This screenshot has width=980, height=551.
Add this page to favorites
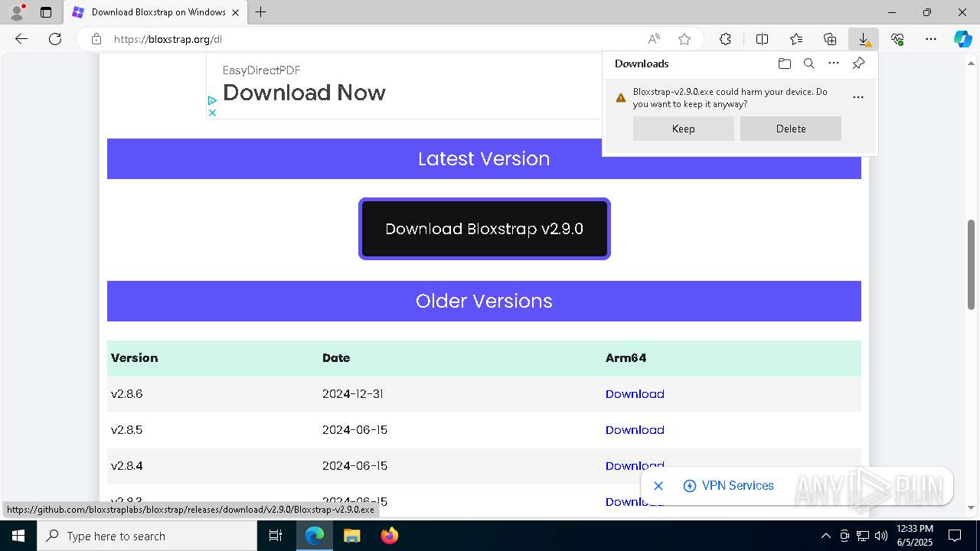pyautogui.click(x=684, y=39)
